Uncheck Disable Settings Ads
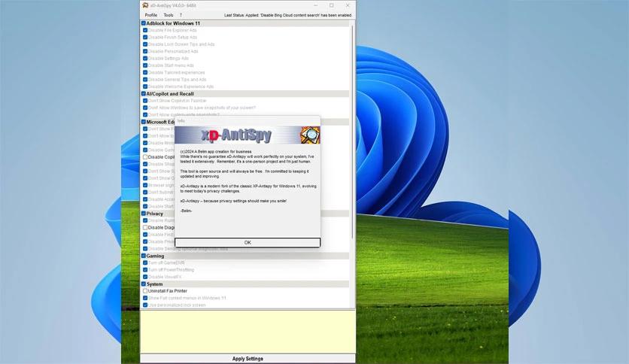Screen dimensions: 629x364 [145, 58]
